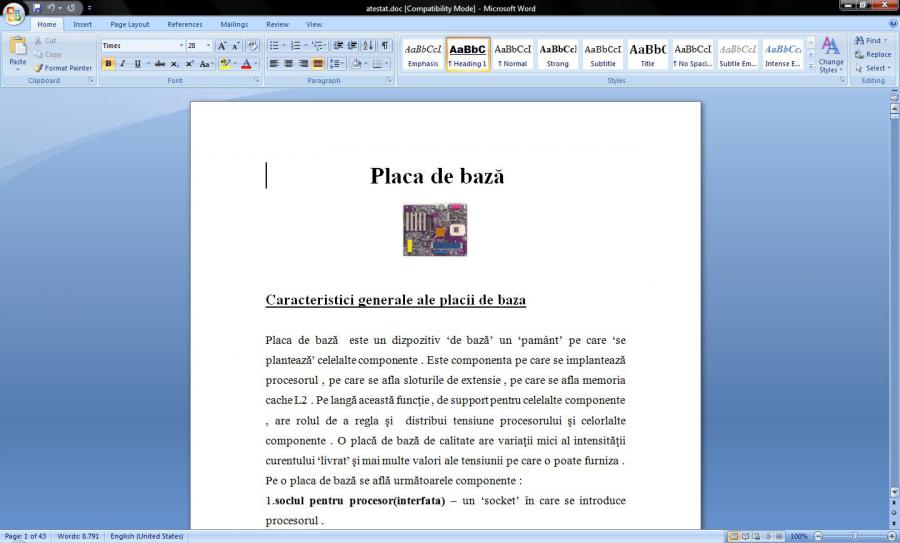
Task: Toggle Bold formatting off
Action: (108, 64)
